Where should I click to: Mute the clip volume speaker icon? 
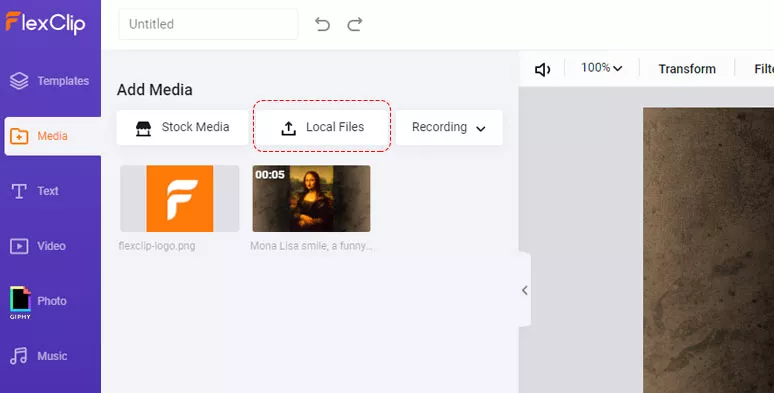point(542,70)
